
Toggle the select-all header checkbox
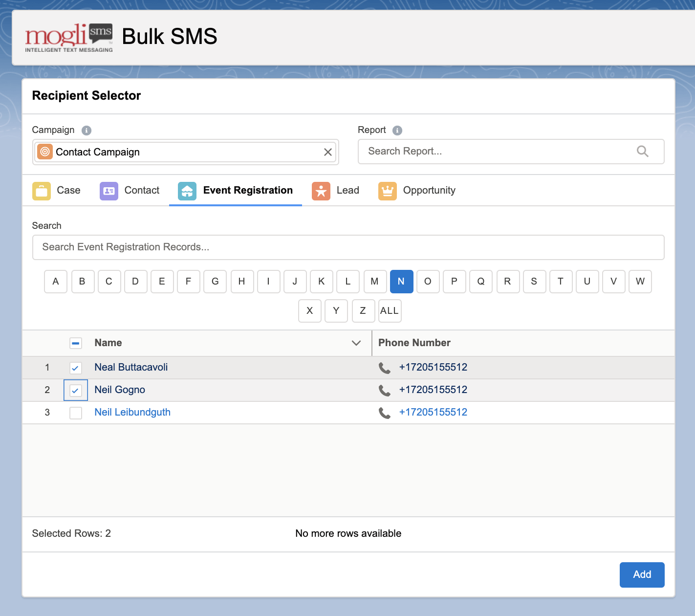pyautogui.click(x=76, y=343)
